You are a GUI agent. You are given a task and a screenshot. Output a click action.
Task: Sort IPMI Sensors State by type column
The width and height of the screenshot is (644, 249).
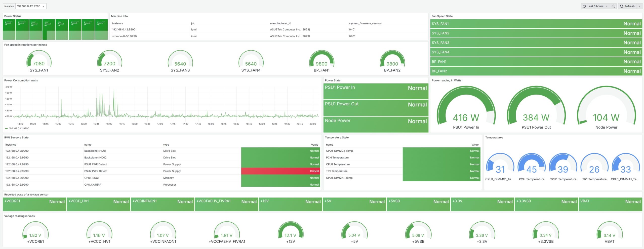(x=166, y=145)
